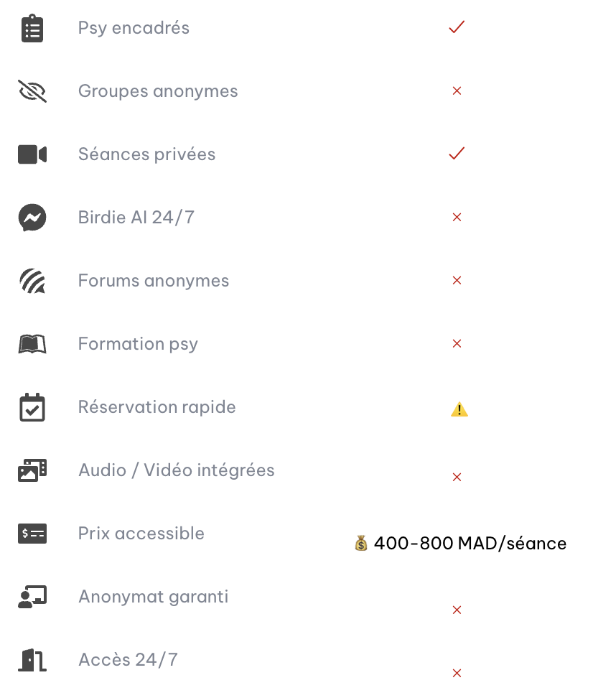The height and width of the screenshot is (693, 616).
Task: Click the crossed-out eye icon for Groupes anonymes
Action: [x=32, y=91]
